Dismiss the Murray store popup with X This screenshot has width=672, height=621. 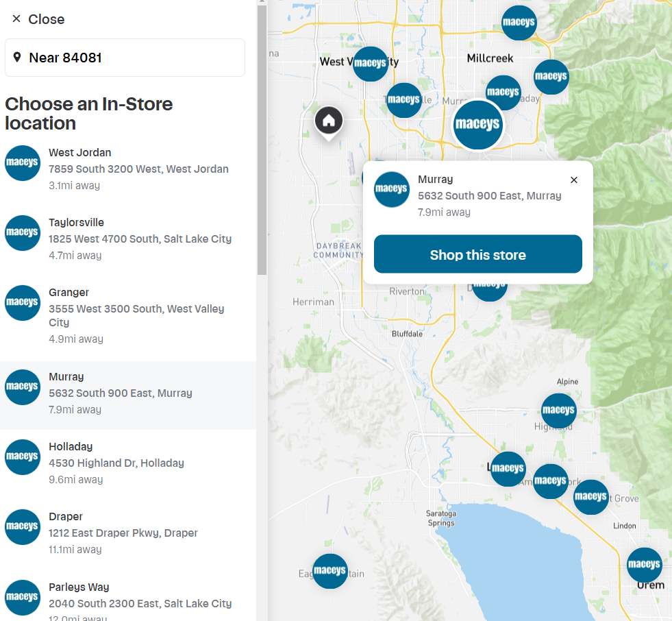pos(574,180)
